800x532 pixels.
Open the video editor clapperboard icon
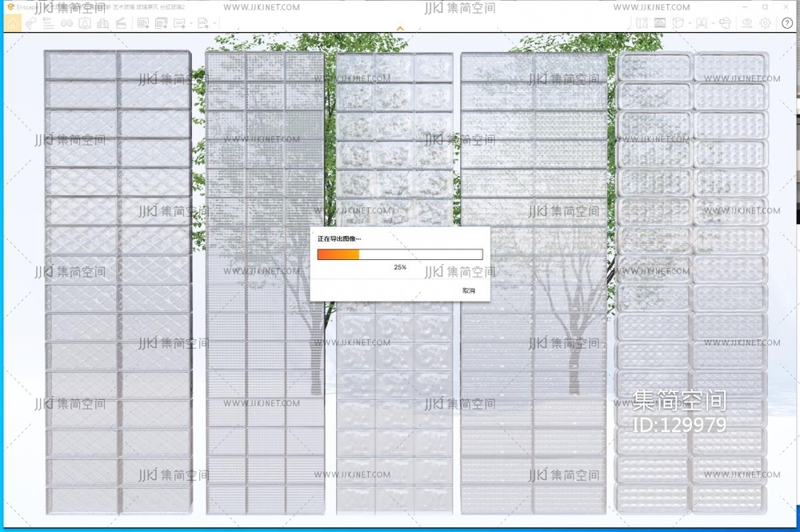pyautogui.click(x=121, y=23)
